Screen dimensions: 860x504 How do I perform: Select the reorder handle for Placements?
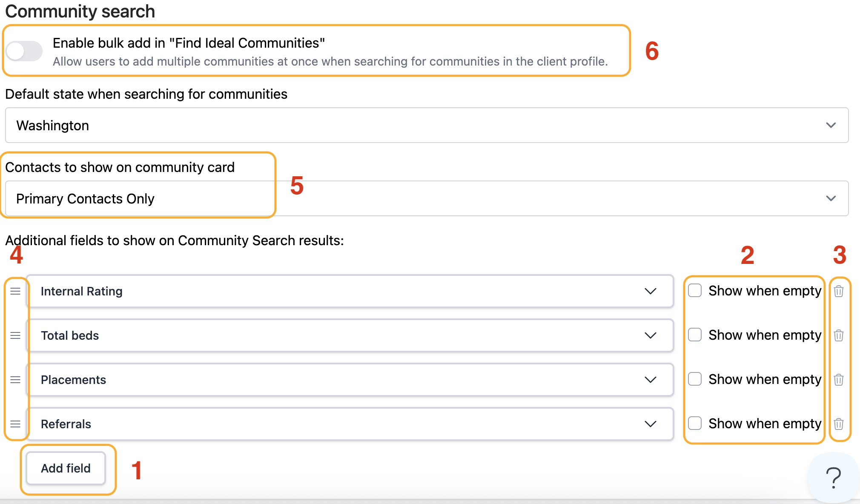pos(15,380)
